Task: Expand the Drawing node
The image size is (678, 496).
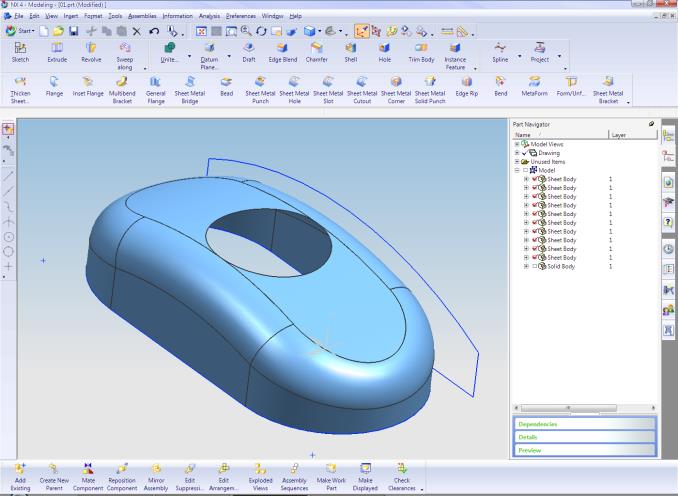Action: [517, 153]
